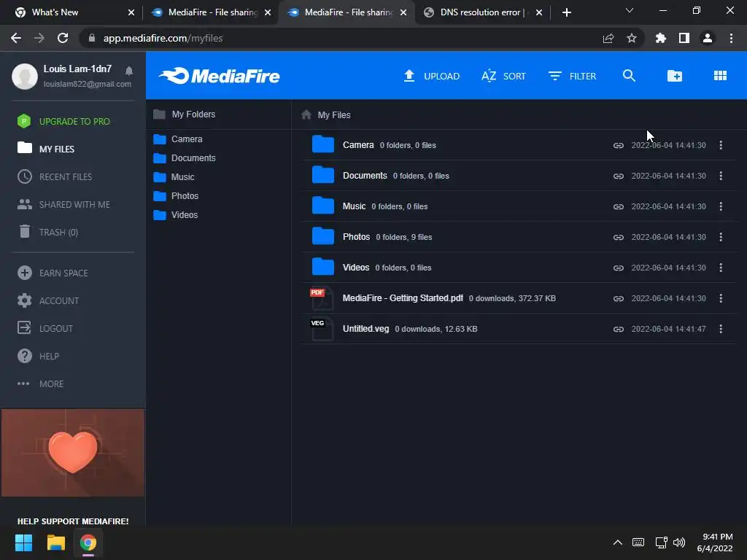Image resolution: width=747 pixels, height=560 pixels.
Task: Toggle the Chrome side panel
Action: (x=684, y=38)
